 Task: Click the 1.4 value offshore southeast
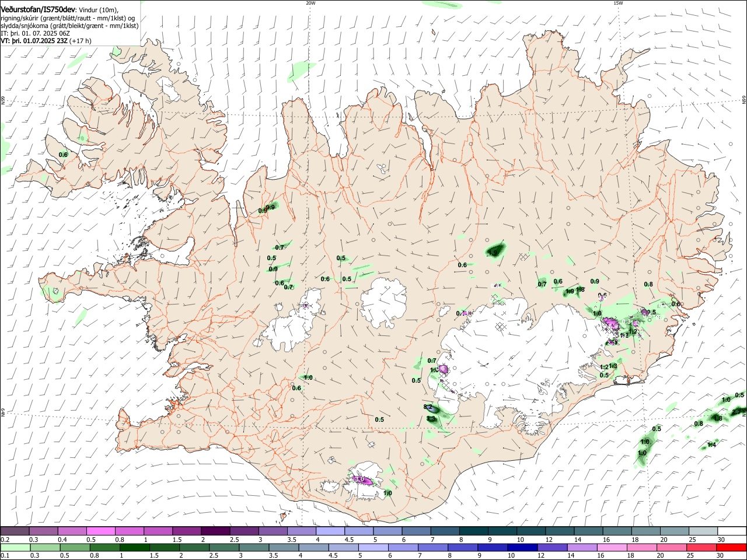(x=711, y=445)
